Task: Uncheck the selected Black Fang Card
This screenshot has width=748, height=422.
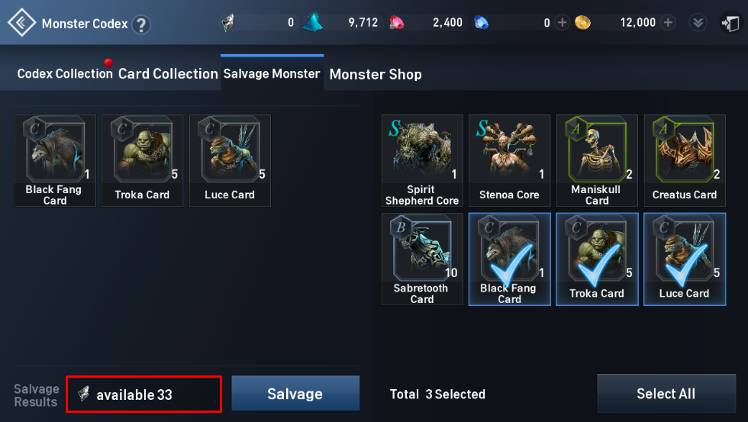Action: pos(509,259)
